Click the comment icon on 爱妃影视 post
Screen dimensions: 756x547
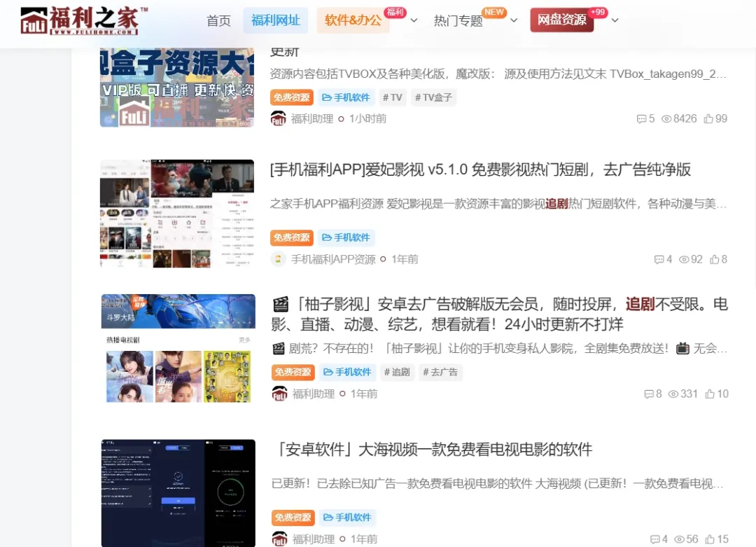tap(659, 259)
